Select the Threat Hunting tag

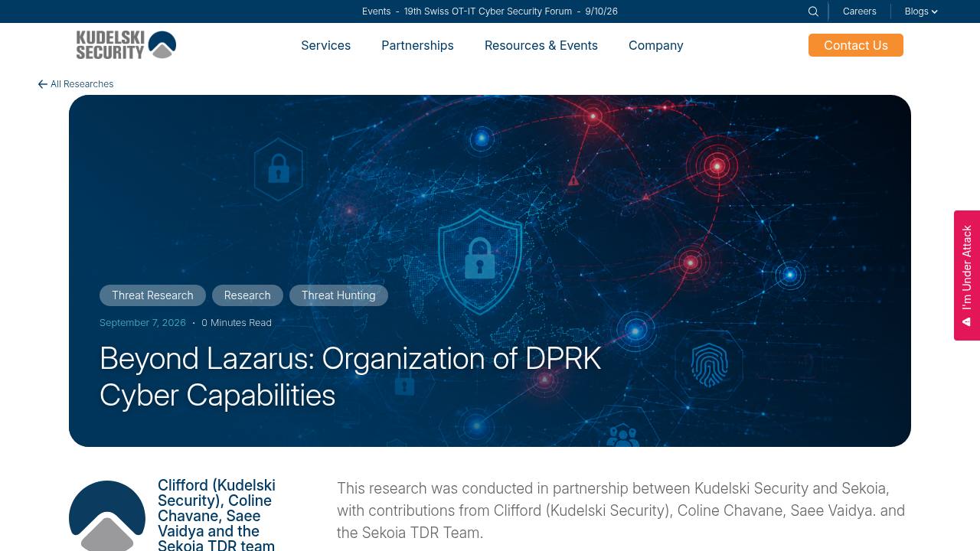338,295
